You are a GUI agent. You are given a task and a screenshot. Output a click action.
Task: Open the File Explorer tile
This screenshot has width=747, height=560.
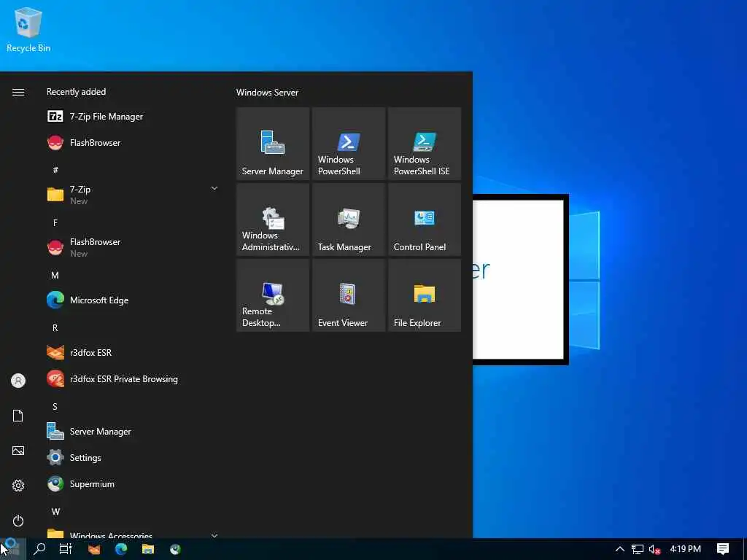coord(424,295)
